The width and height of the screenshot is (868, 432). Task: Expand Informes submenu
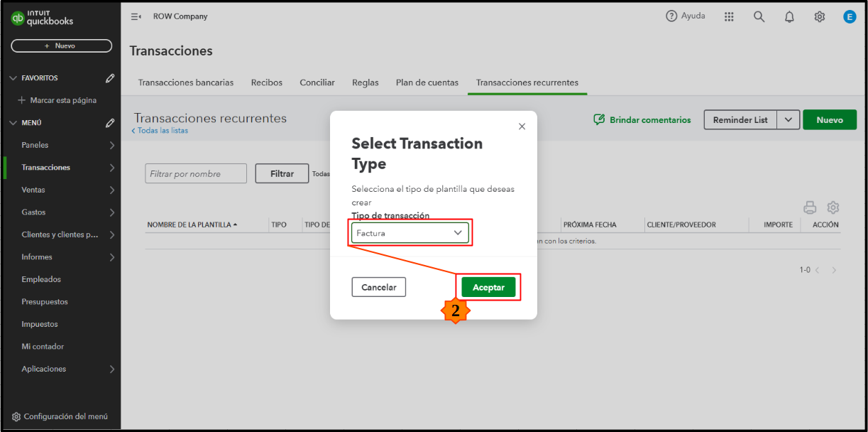111,257
